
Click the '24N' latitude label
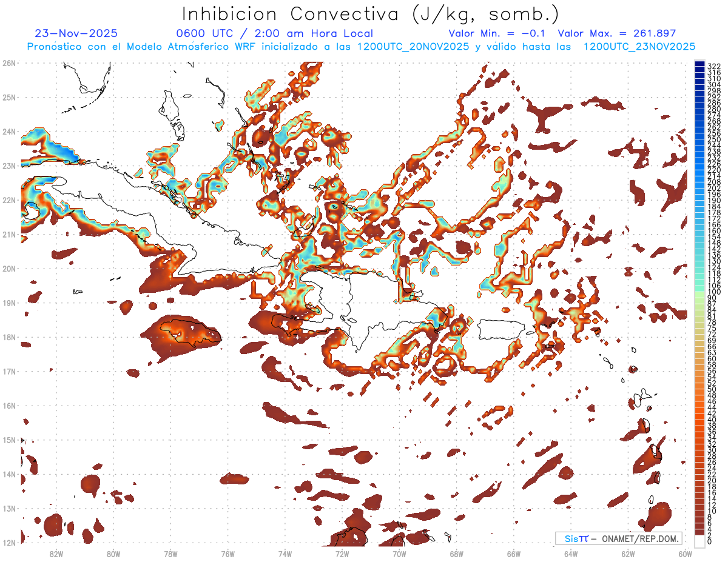tap(9, 132)
